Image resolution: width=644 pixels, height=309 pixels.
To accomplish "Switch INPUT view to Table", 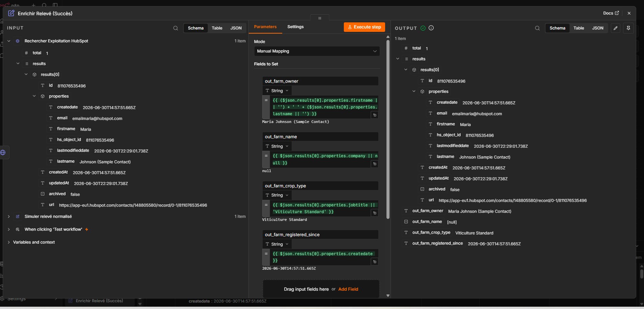I will (x=217, y=28).
